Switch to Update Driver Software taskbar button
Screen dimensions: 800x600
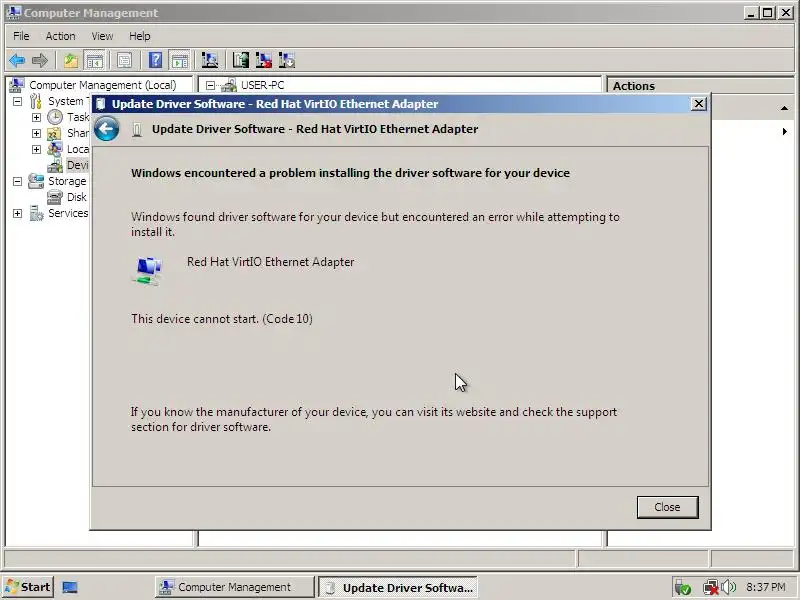click(x=398, y=587)
